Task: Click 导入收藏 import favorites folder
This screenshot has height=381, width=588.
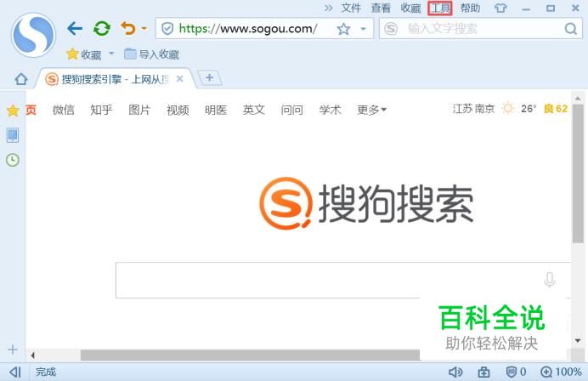Action: (x=151, y=54)
